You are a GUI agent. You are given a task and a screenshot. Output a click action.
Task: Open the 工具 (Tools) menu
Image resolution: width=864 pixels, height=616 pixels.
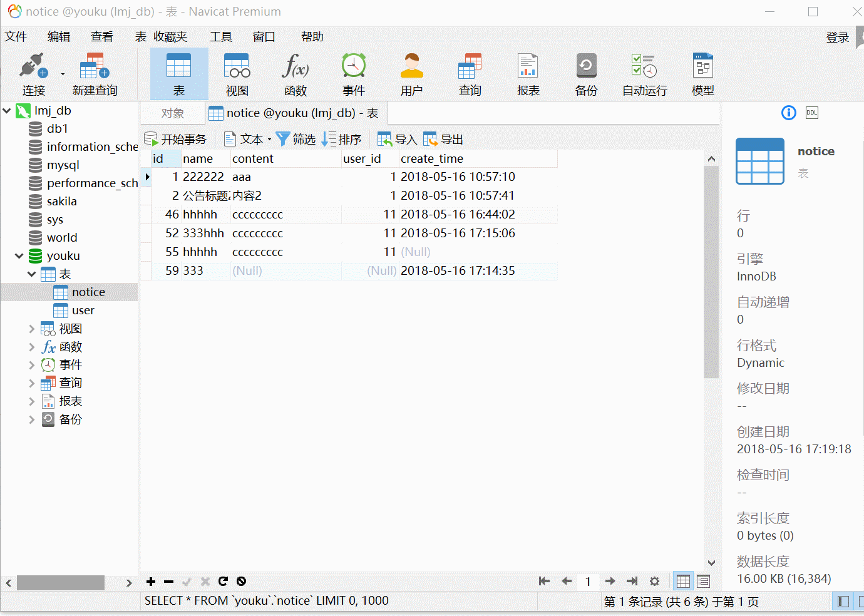pyautogui.click(x=220, y=36)
